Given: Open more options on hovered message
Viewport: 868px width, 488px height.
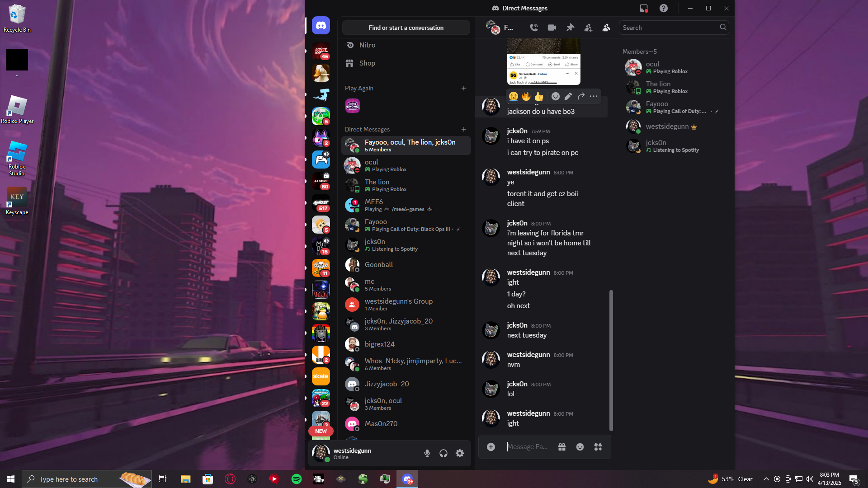Looking at the screenshot, I should [x=594, y=96].
